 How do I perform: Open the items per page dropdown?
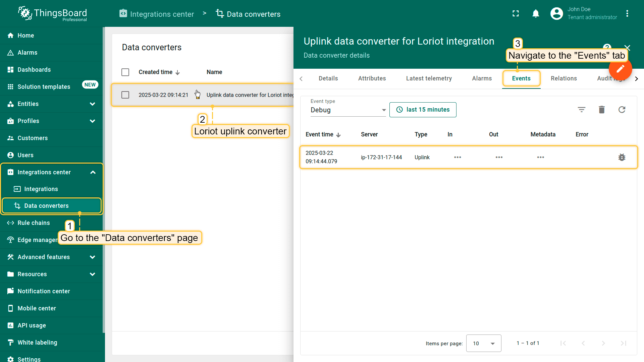pos(483,343)
